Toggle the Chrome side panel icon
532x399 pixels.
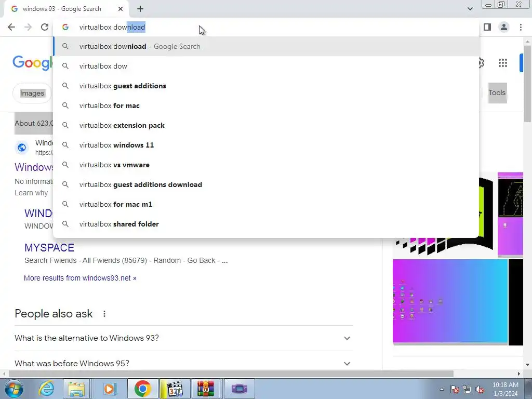487,27
